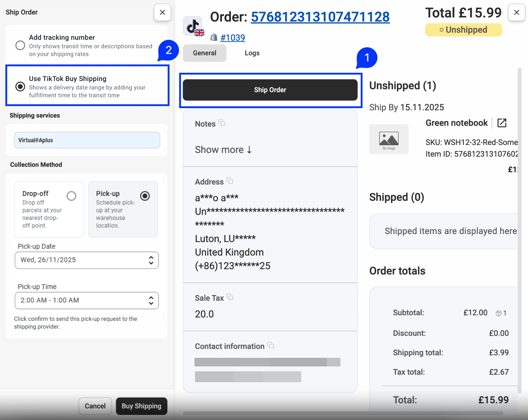Image resolution: width=528 pixels, height=420 pixels.
Task: Copy the Contact information
Action: tap(271, 346)
